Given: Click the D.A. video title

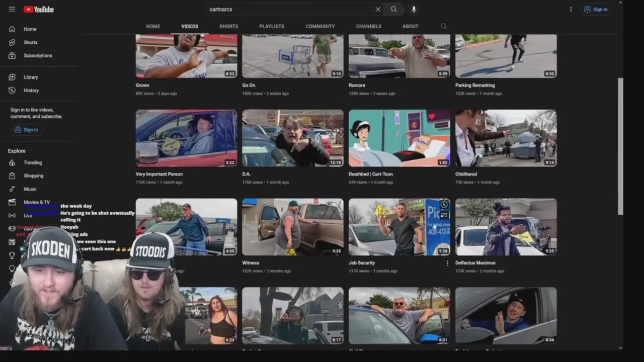Looking at the screenshot, I should (246, 174).
